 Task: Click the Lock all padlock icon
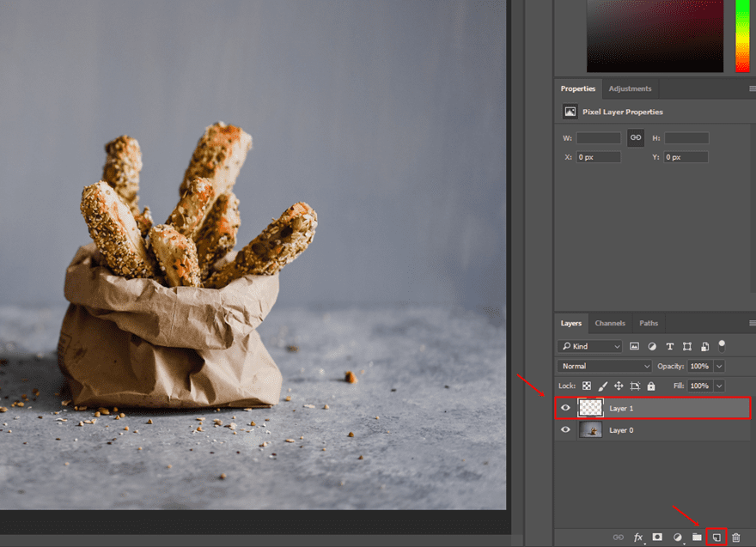[651, 386]
